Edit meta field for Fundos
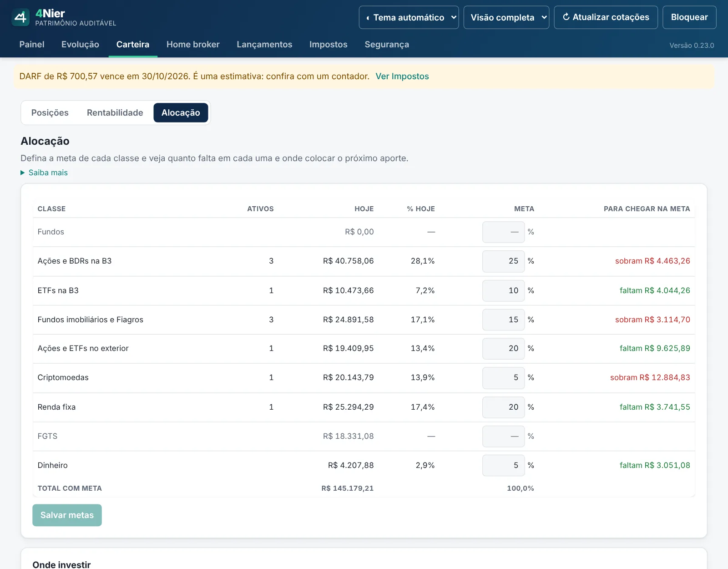728x569 pixels. (x=503, y=232)
